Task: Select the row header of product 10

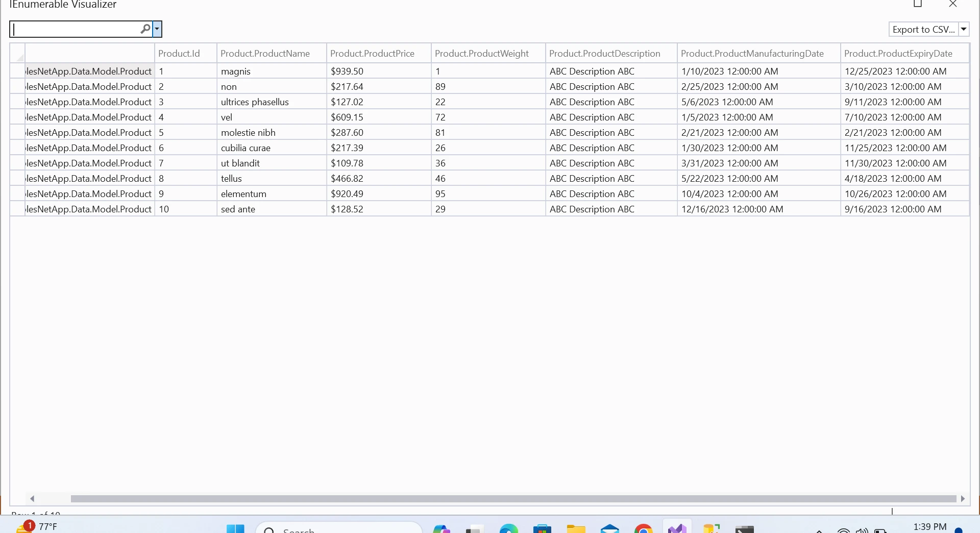Action: pyautogui.click(x=18, y=209)
